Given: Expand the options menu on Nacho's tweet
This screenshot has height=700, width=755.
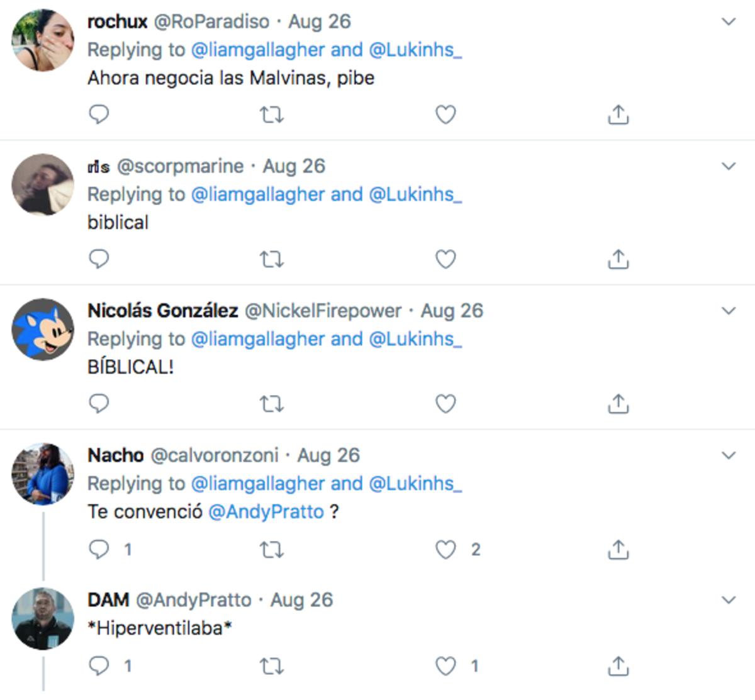Looking at the screenshot, I should [729, 455].
